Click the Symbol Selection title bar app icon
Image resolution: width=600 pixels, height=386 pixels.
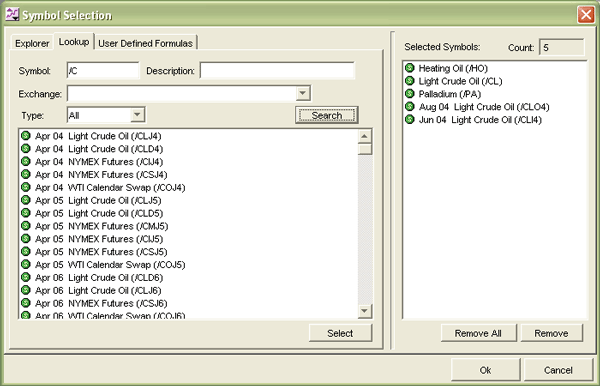click(x=12, y=15)
